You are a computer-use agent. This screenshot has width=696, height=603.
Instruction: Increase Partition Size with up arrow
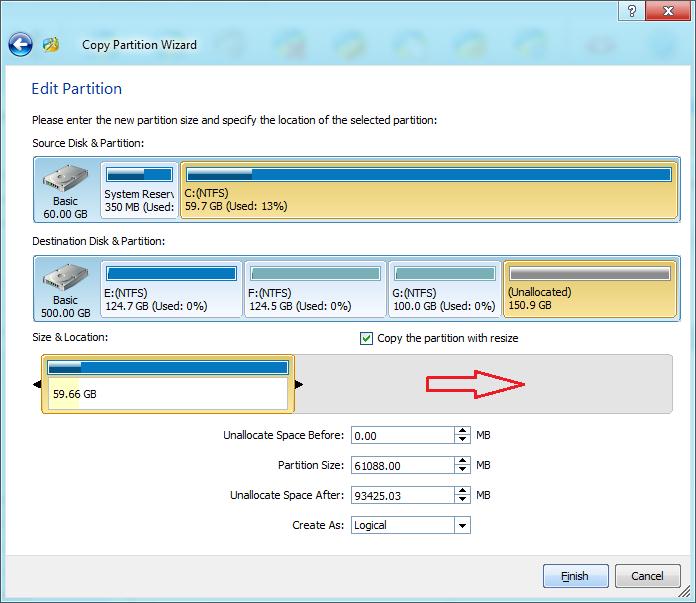tap(462, 461)
